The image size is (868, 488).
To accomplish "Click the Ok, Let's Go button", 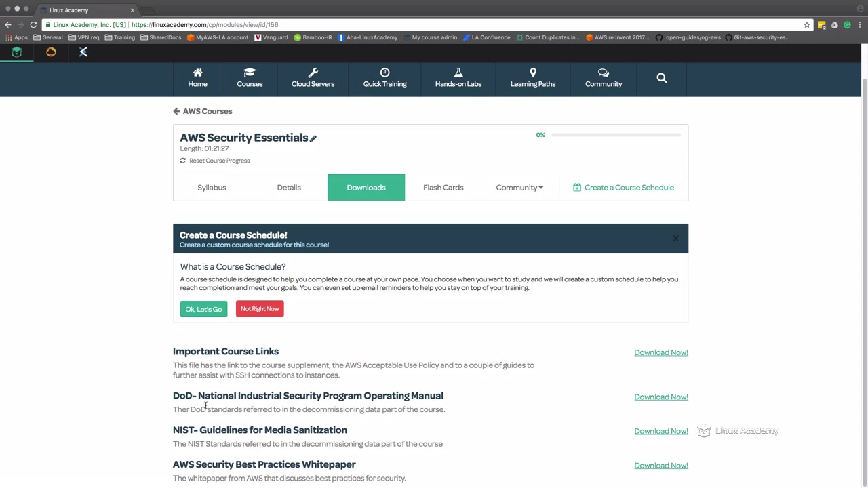I will click(203, 309).
